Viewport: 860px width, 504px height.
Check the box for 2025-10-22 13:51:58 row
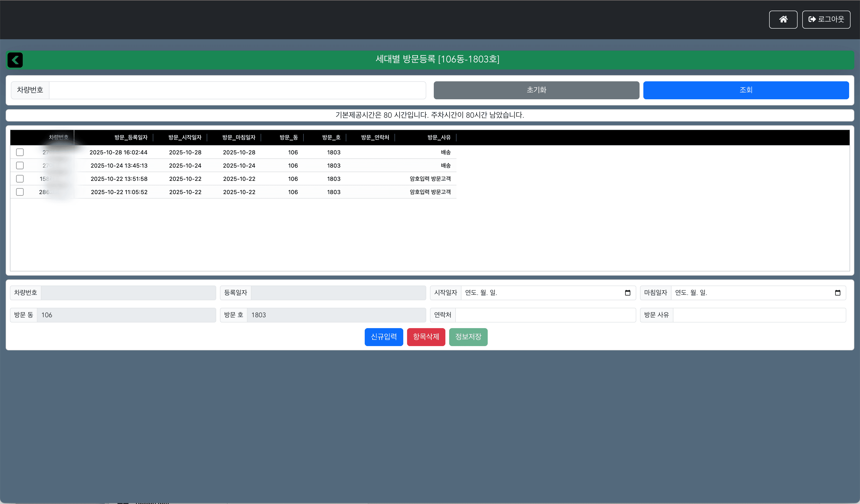point(20,179)
